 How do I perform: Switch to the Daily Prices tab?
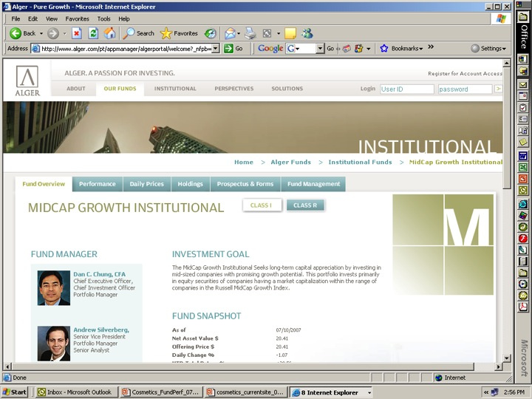pos(146,184)
